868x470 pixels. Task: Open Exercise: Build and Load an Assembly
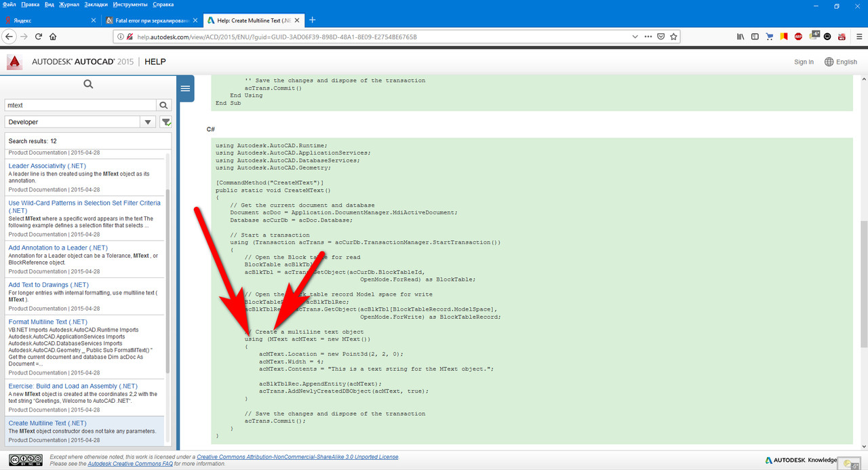coord(73,386)
